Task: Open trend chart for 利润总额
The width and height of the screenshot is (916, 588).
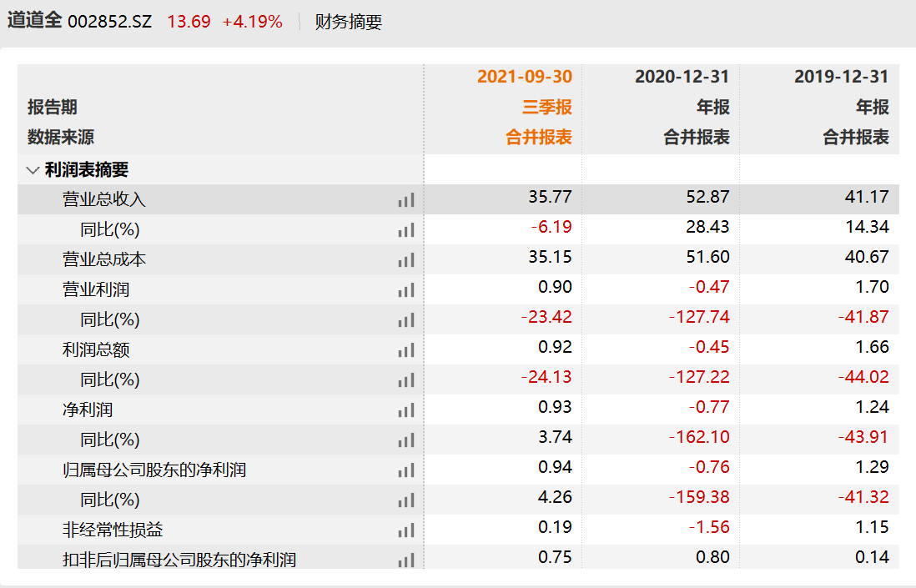Action: [x=406, y=350]
